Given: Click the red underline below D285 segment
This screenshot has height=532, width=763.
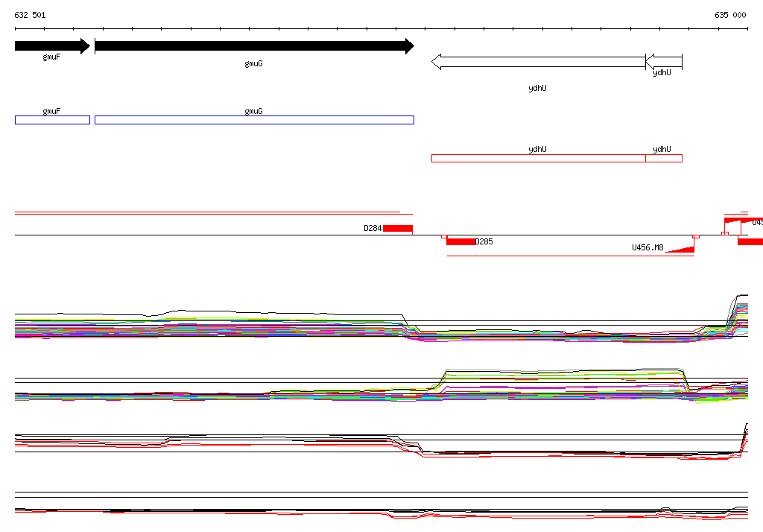Looking at the screenshot, I should pos(570,256).
